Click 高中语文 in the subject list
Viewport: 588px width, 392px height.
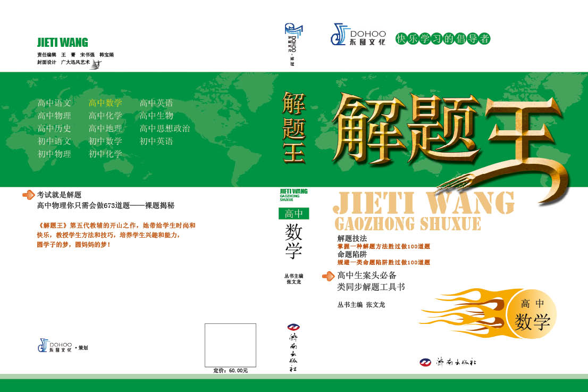click(54, 103)
